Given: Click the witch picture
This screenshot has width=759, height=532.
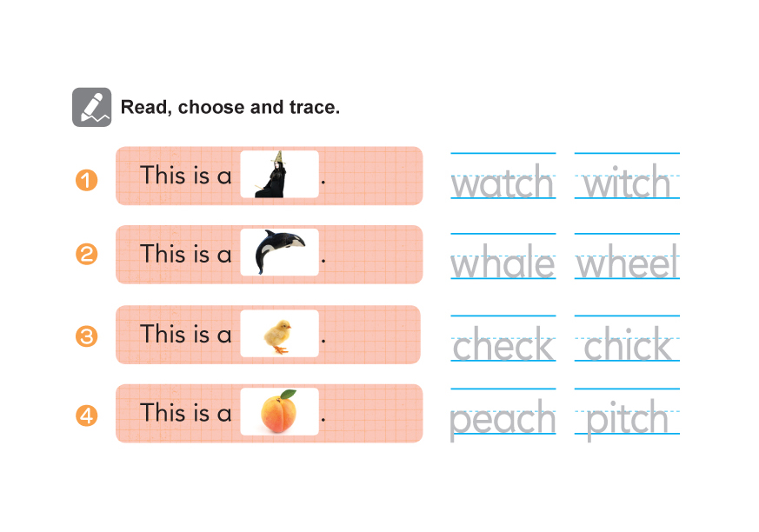Looking at the screenshot, I should (x=279, y=175).
